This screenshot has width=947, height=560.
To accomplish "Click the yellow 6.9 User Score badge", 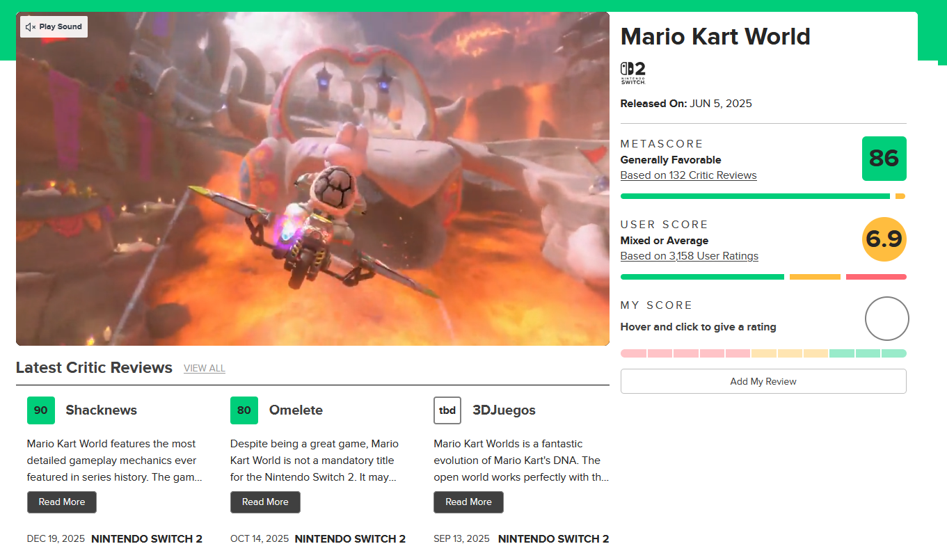I will [884, 239].
